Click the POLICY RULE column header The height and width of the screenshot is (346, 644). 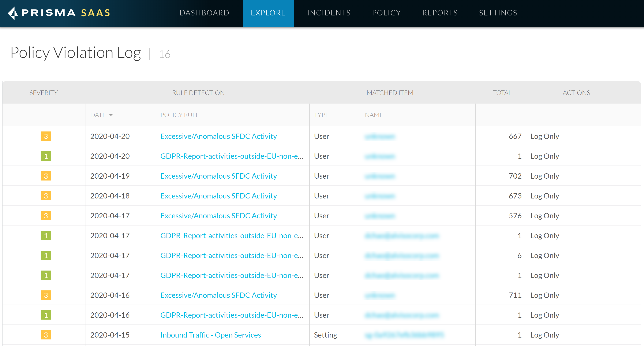tap(180, 115)
